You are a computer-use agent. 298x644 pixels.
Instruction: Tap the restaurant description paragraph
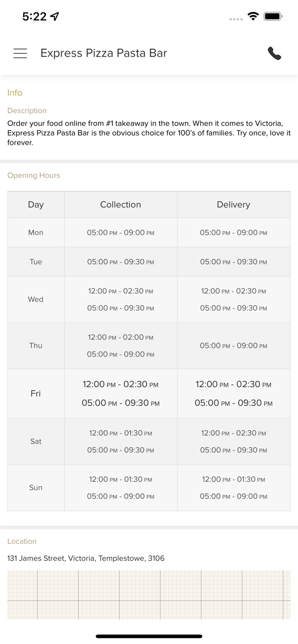[x=149, y=133]
